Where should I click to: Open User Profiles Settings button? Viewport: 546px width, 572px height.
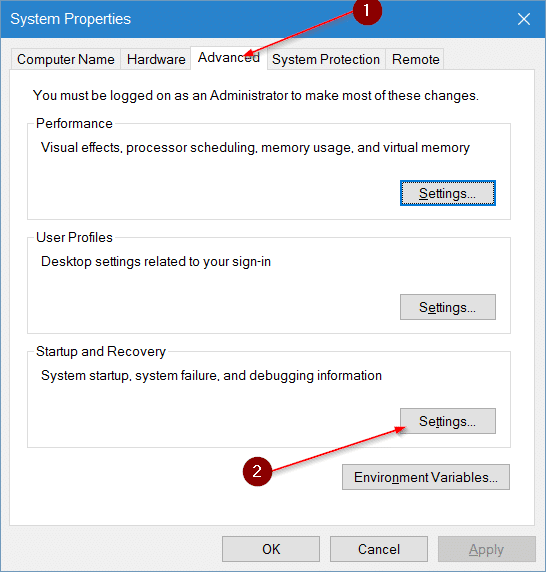tap(448, 307)
